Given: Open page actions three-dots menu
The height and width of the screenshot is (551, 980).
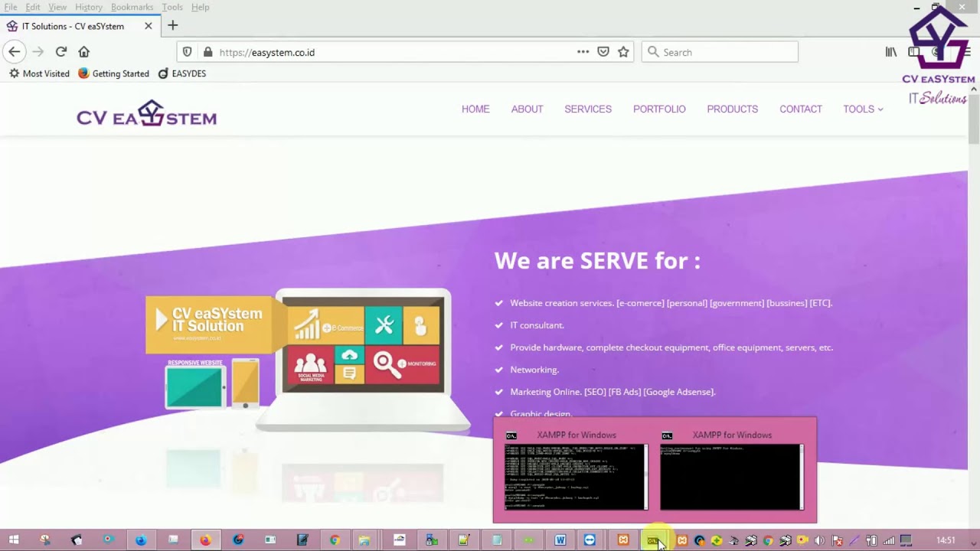Looking at the screenshot, I should [x=583, y=52].
